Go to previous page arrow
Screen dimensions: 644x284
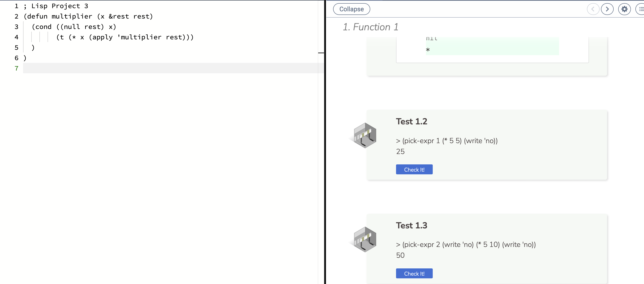[593, 9]
